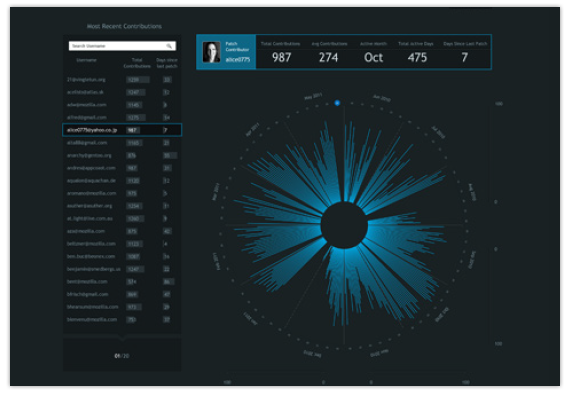This screenshot has width=570, height=393.
Task: Expand the list with the down arrow notch
Action: [123, 338]
